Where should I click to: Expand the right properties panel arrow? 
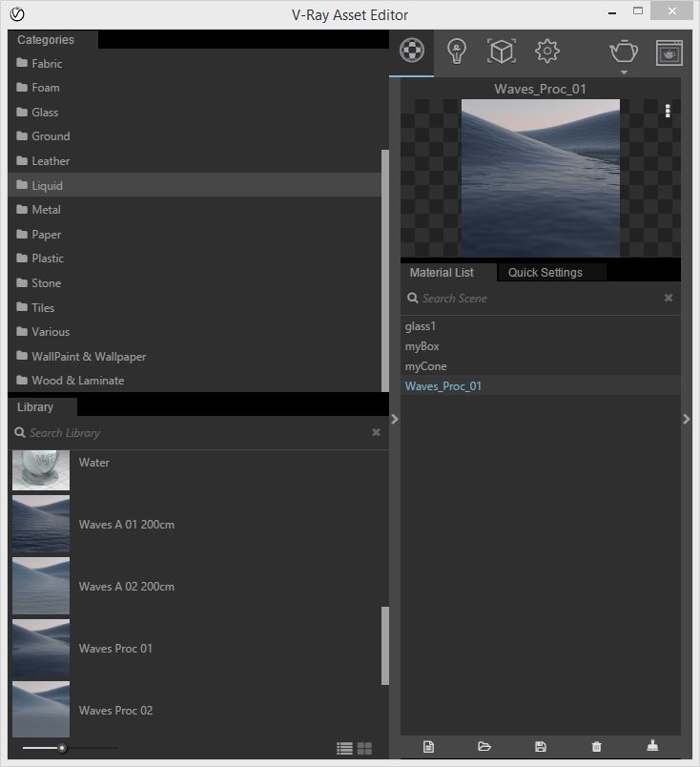click(x=687, y=419)
